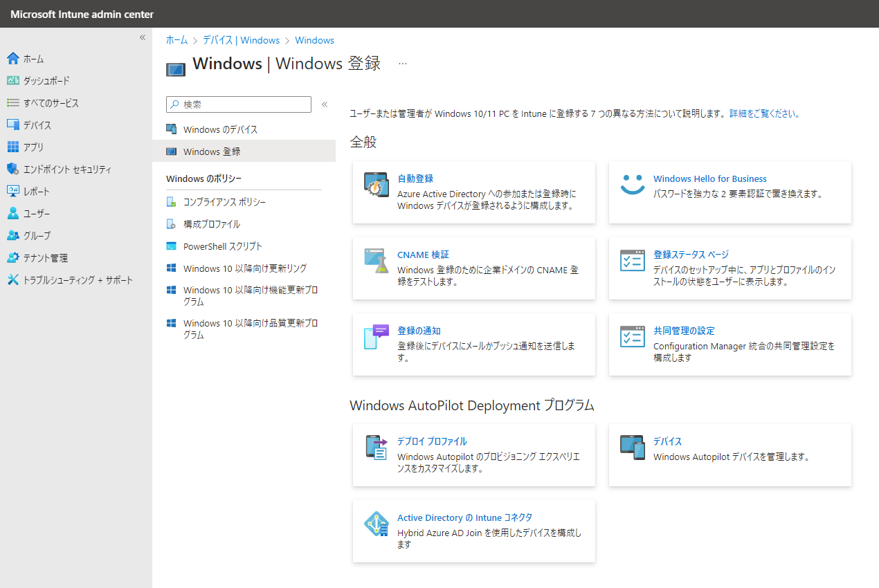Click the Reports icon in sidebar

point(12,192)
